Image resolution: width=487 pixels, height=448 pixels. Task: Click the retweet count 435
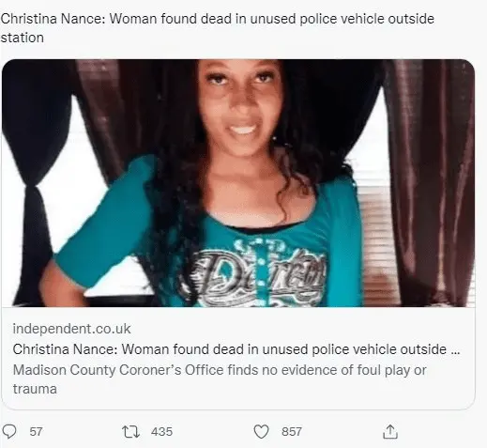click(x=161, y=432)
